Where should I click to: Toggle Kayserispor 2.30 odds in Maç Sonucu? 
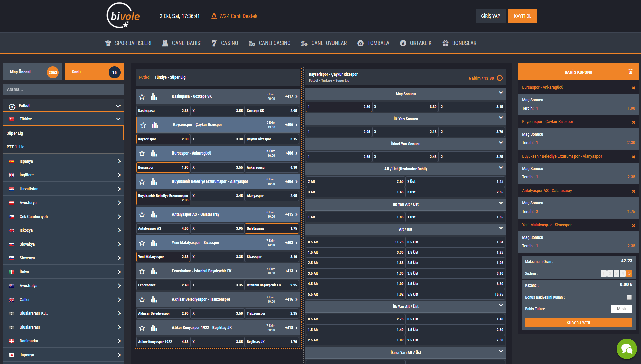coord(339,107)
